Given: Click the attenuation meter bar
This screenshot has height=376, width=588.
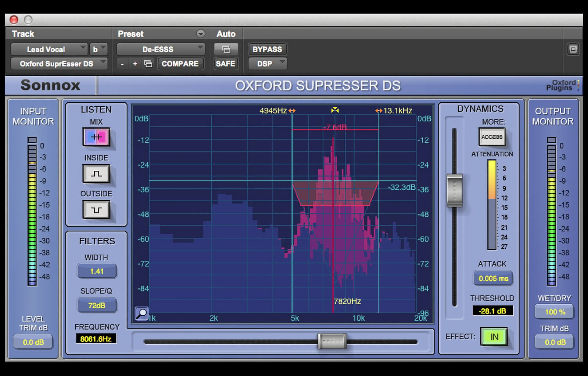Looking at the screenshot, I should [x=492, y=205].
